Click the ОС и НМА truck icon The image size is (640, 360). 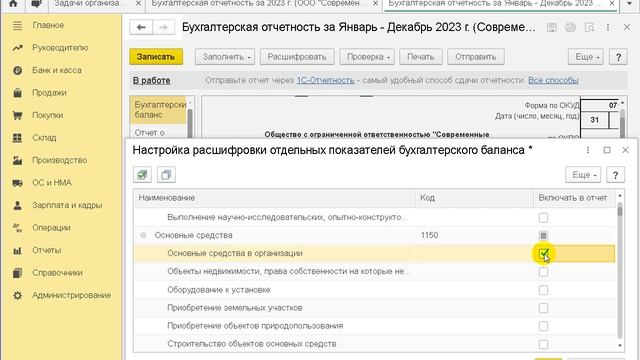tap(17, 182)
